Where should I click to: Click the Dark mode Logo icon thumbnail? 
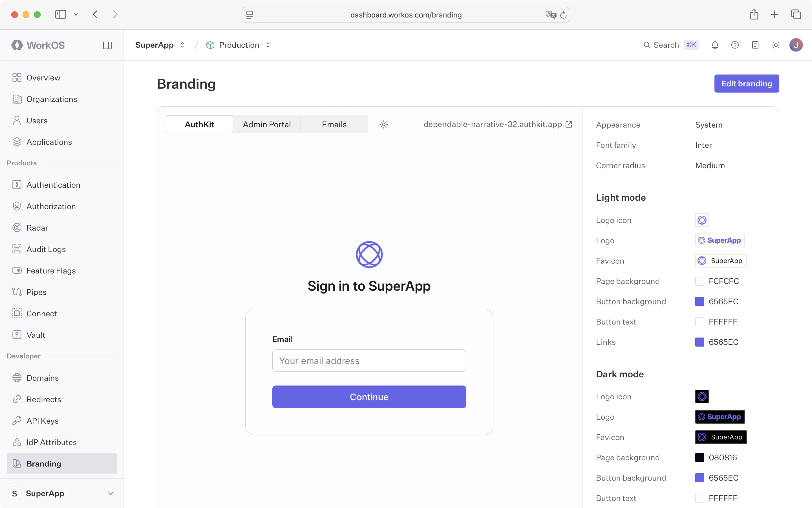tap(701, 397)
